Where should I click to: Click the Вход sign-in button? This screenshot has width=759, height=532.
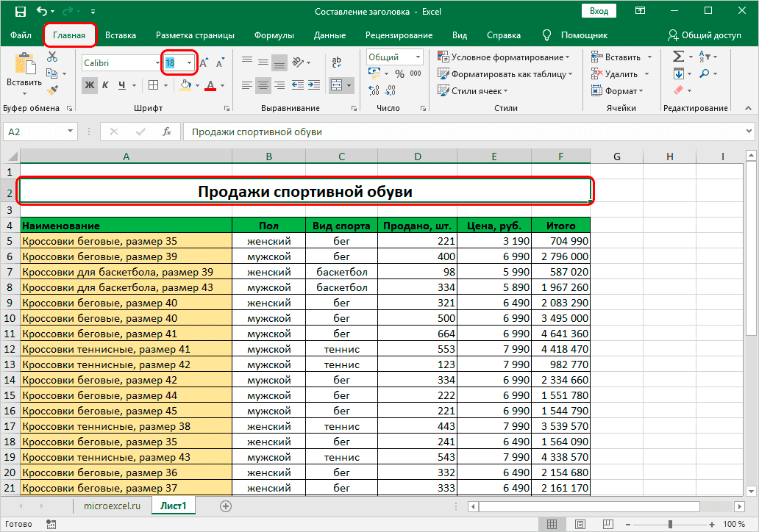599,11
